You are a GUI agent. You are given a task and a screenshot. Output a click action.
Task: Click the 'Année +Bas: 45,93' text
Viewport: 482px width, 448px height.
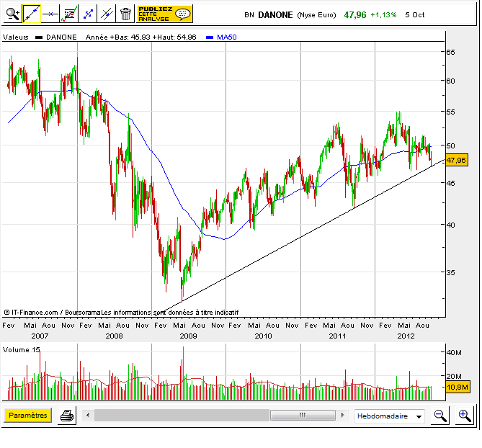[118, 37]
